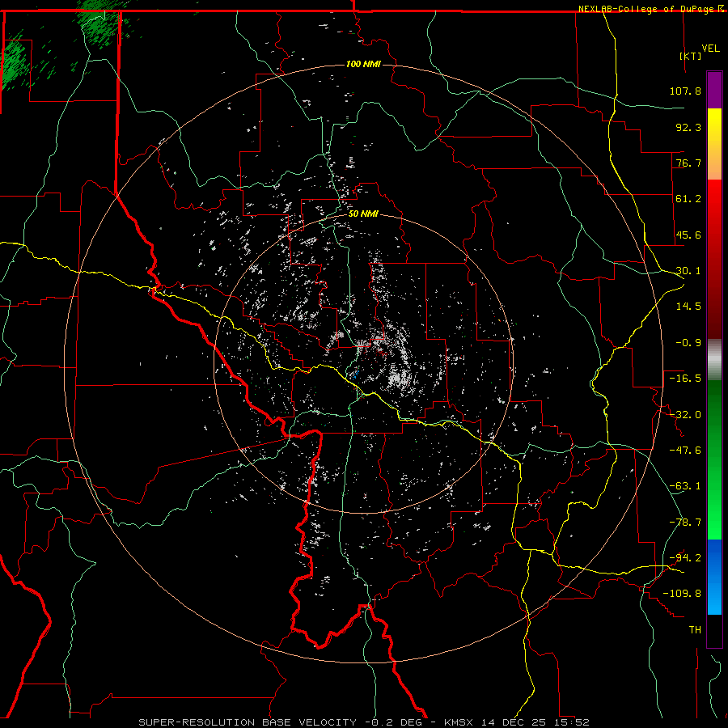This screenshot has height=728, width=728.
Task: Click the KMSX 14 DEC 25 15:52 timestamp
Action: 517,722
